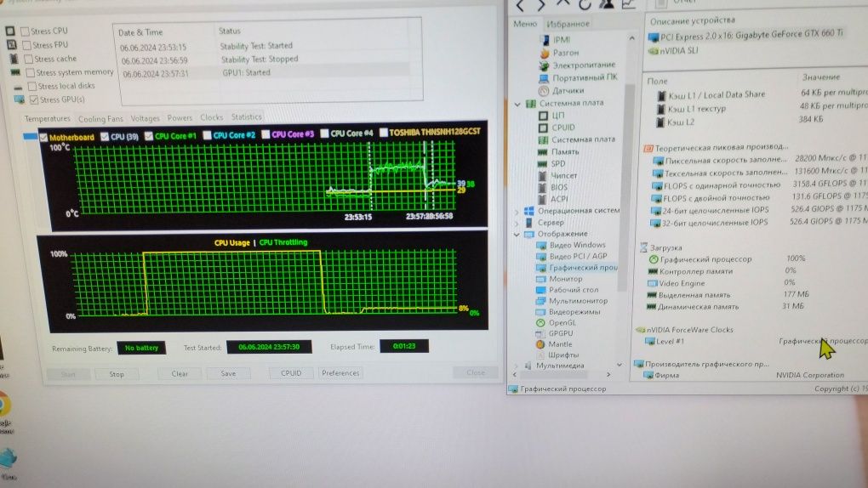Select the Память memory icon item
The width and height of the screenshot is (868, 488).
(543, 151)
